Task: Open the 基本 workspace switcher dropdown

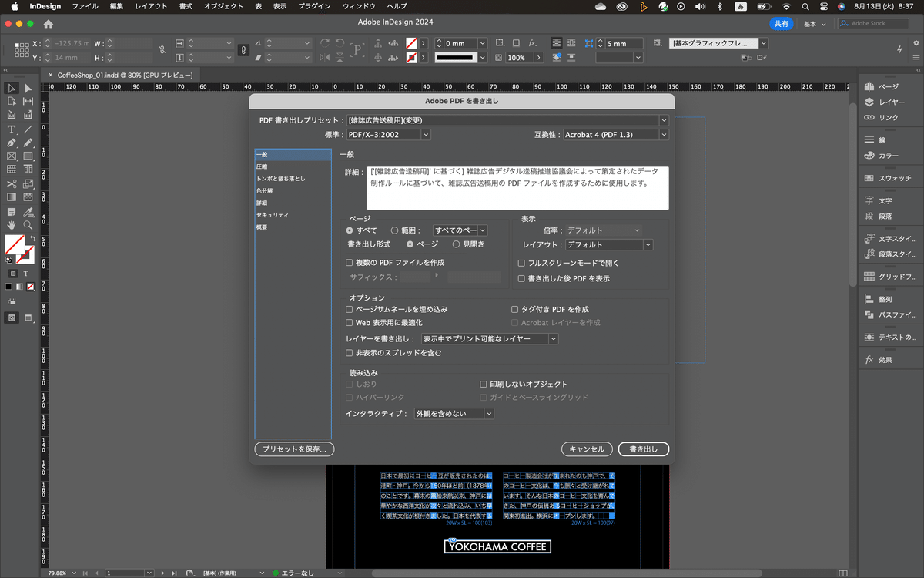Action: (815, 24)
